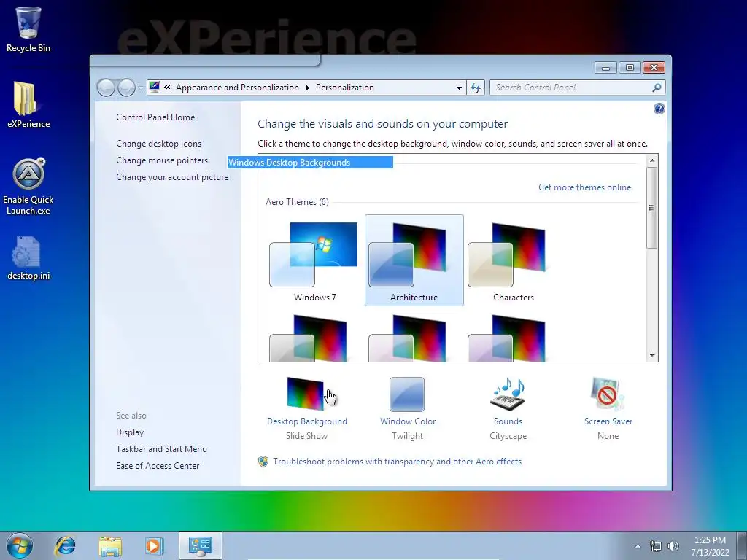This screenshot has width=747, height=560.
Task: Select the Architecture theme
Action: tap(414, 260)
